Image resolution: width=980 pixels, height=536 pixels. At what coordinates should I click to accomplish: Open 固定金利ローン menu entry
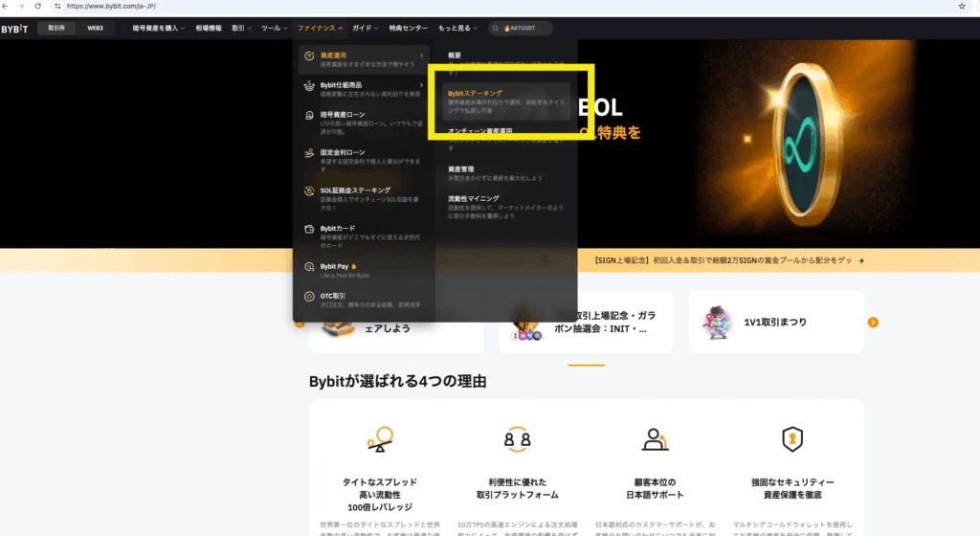coord(364,160)
